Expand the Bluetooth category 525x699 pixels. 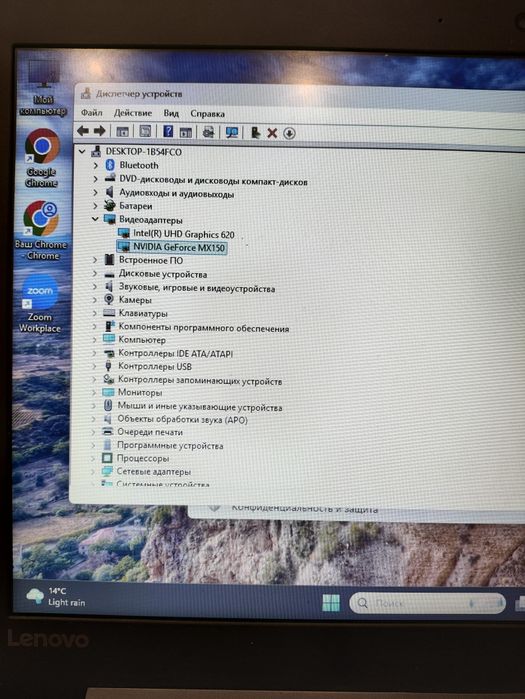[95, 165]
